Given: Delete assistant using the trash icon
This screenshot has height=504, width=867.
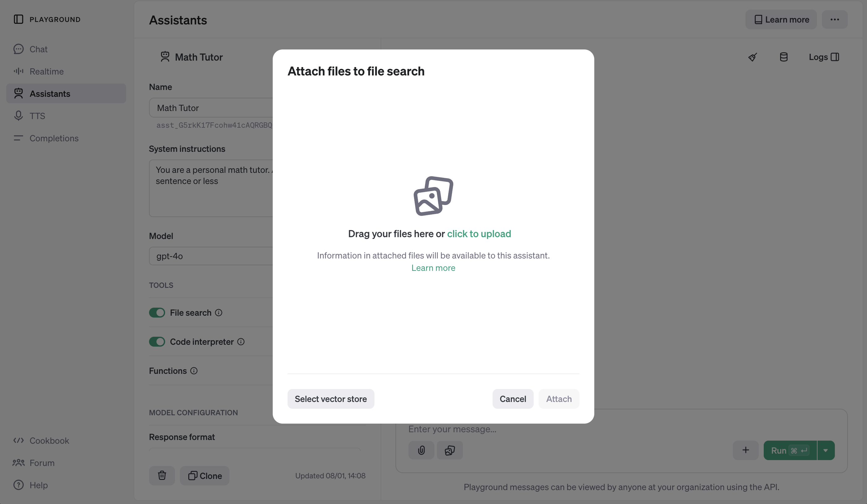Looking at the screenshot, I should [162, 476].
